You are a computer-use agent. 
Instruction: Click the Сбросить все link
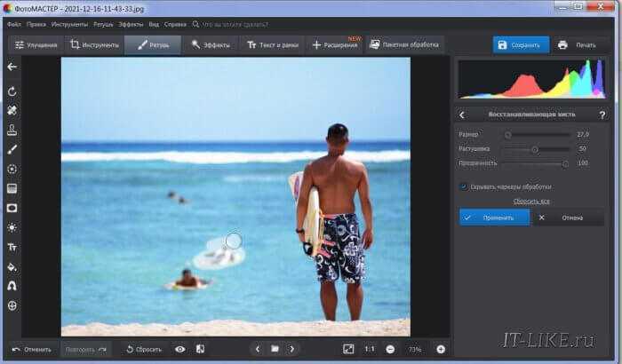[x=531, y=202]
